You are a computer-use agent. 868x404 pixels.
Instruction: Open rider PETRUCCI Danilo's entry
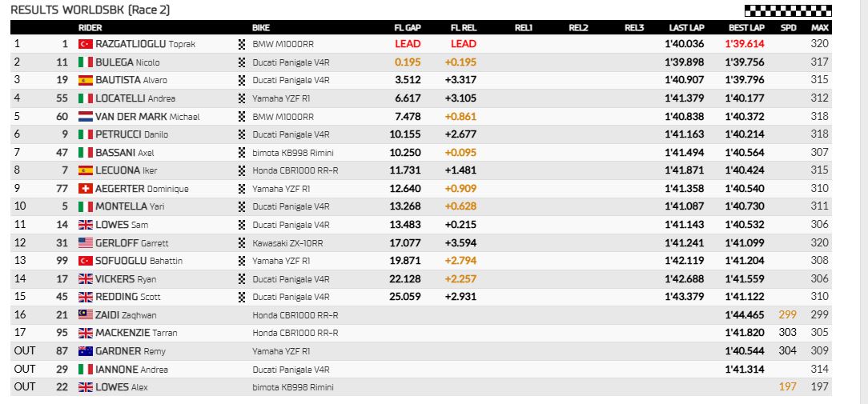[x=131, y=134]
